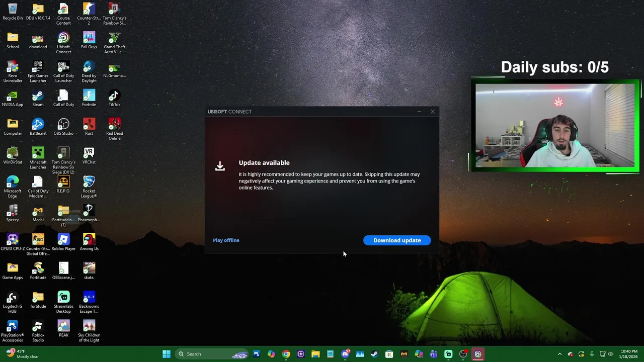Click the Download update button
This screenshot has width=644, height=362.
397,240
